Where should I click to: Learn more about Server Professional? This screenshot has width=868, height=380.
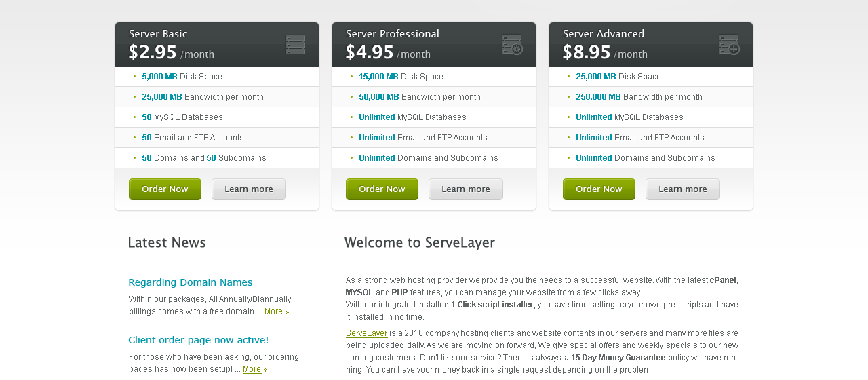tap(466, 189)
